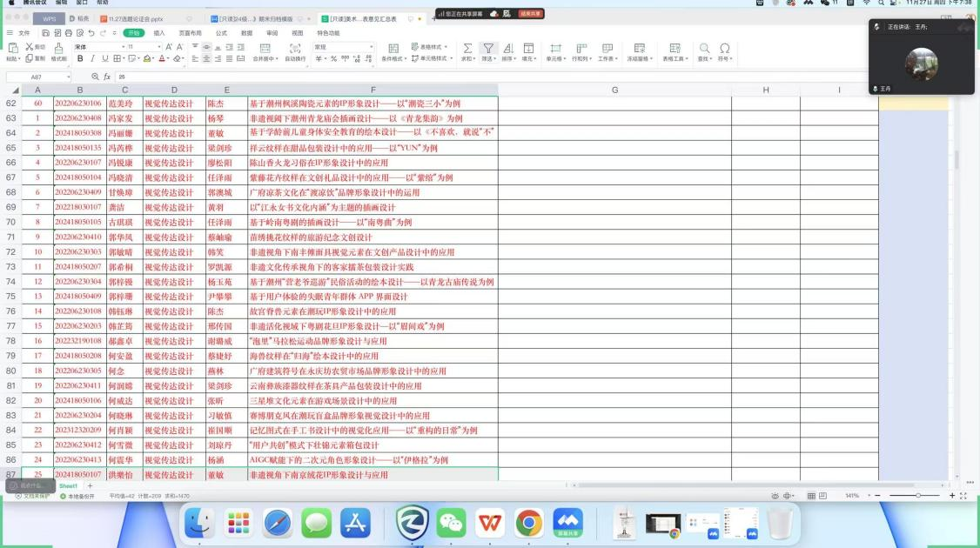Toggle italic text formatting
Viewport: 980px width, 548px height.
[x=92, y=59]
